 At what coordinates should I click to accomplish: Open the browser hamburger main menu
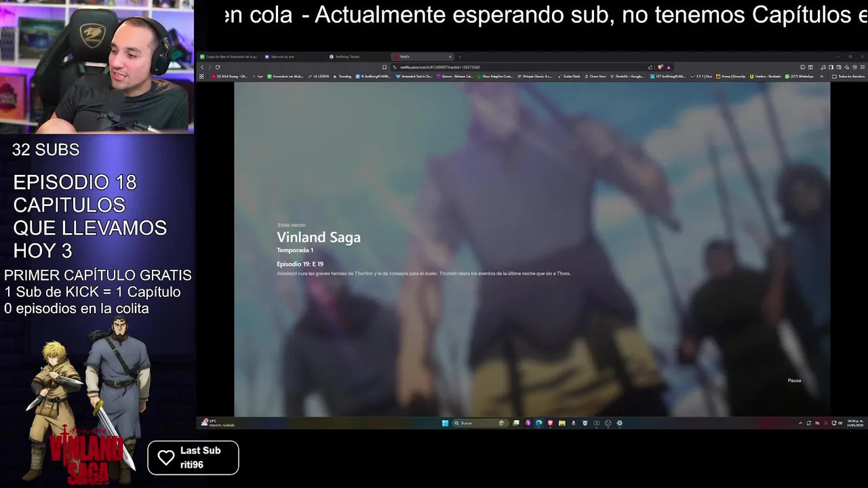[863, 67]
